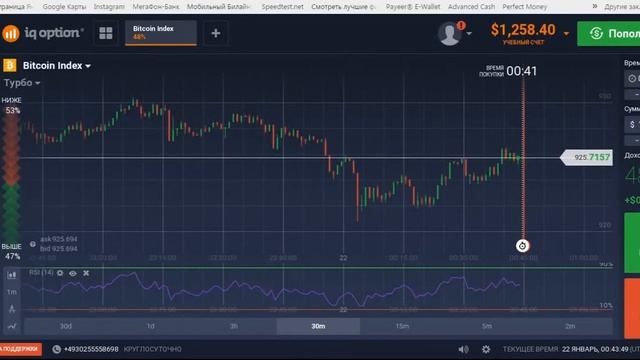Open settings gear in bottom bar

pos(486,349)
